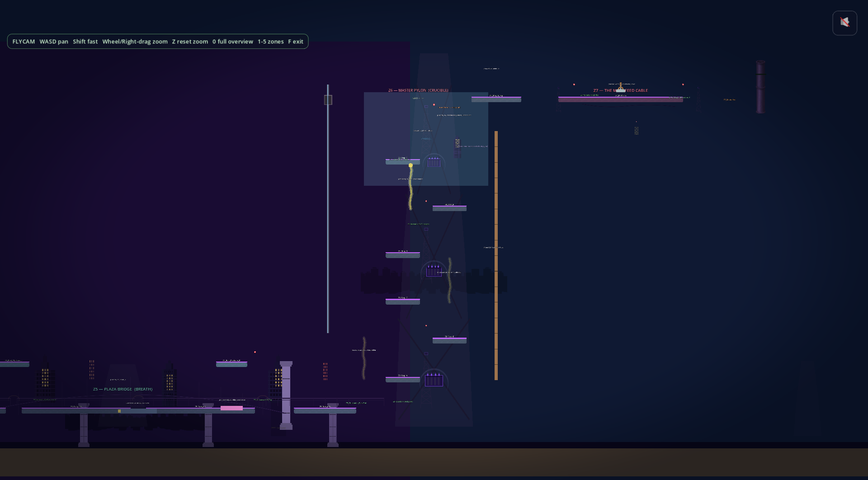
Task: Click the 'F exit' hint text
Action: (296, 42)
